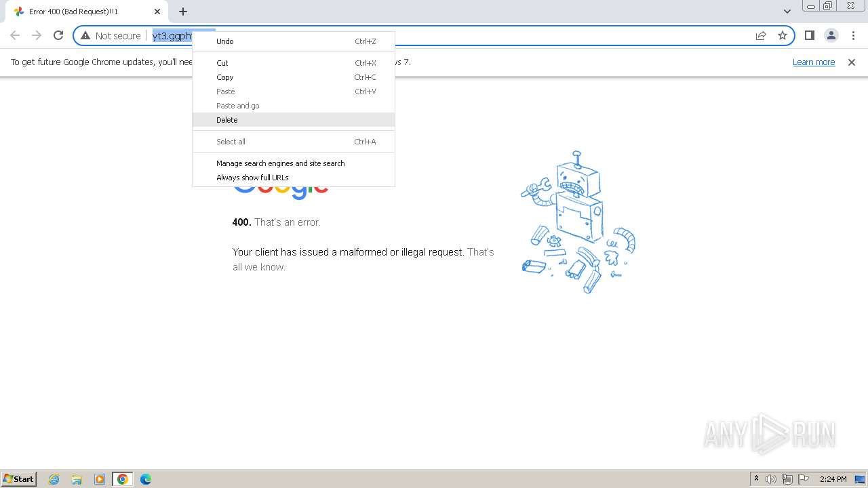
Task: Expand the tab search chevron
Action: tap(787, 12)
